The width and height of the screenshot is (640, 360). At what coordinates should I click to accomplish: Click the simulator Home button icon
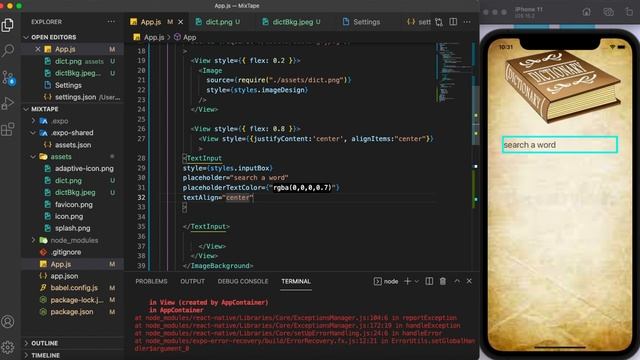click(587, 12)
